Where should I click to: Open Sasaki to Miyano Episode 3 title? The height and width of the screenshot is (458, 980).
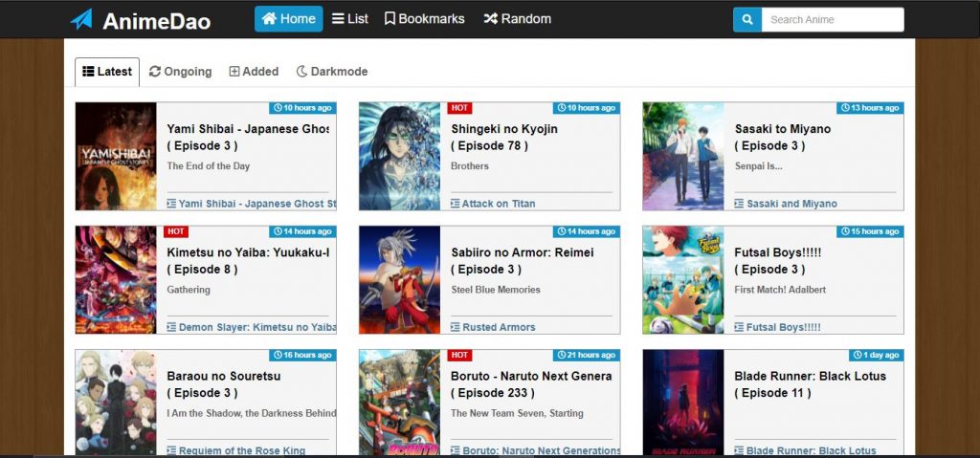[783, 138]
